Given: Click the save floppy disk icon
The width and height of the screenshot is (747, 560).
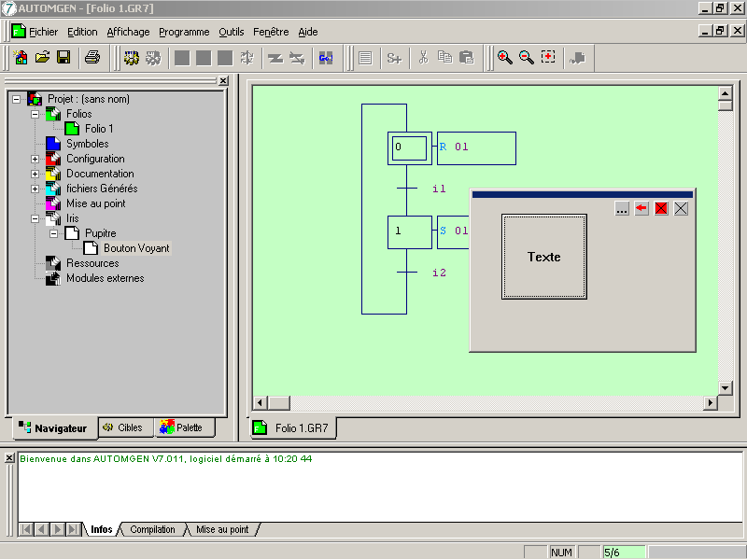Looking at the screenshot, I should (x=63, y=58).
